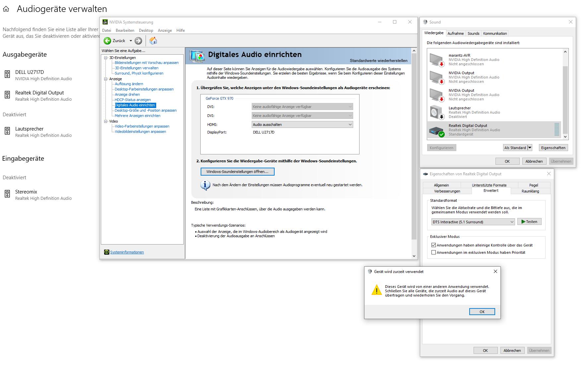Open the HDMI Audio ausschalten dropdown

tap(302, 125)
